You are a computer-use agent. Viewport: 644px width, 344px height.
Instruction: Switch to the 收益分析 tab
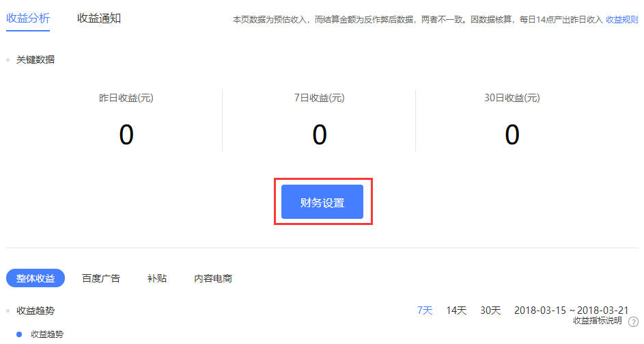tap(28, 18)
